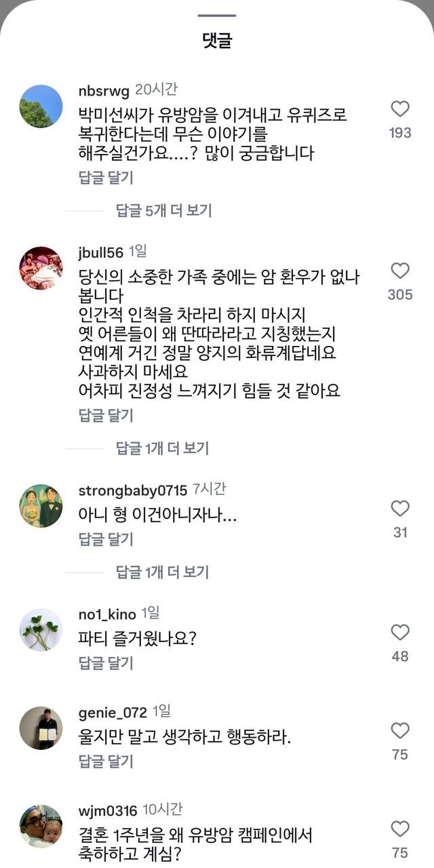Reply to nbsrwg's comment

106,178
